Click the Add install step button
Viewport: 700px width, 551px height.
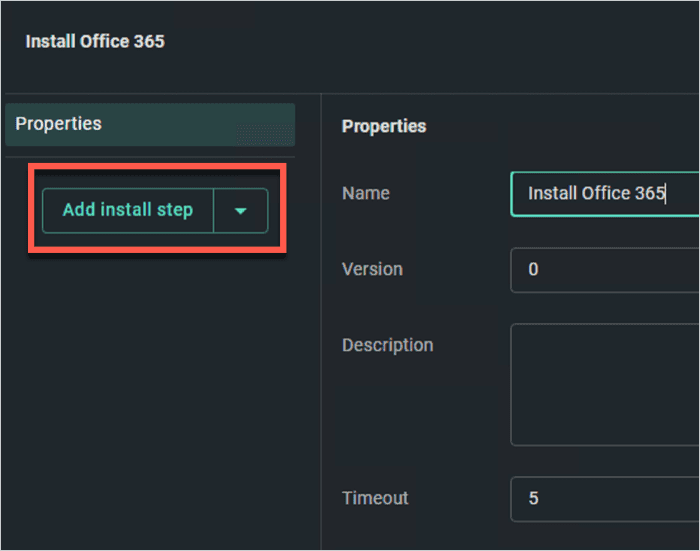128,210
